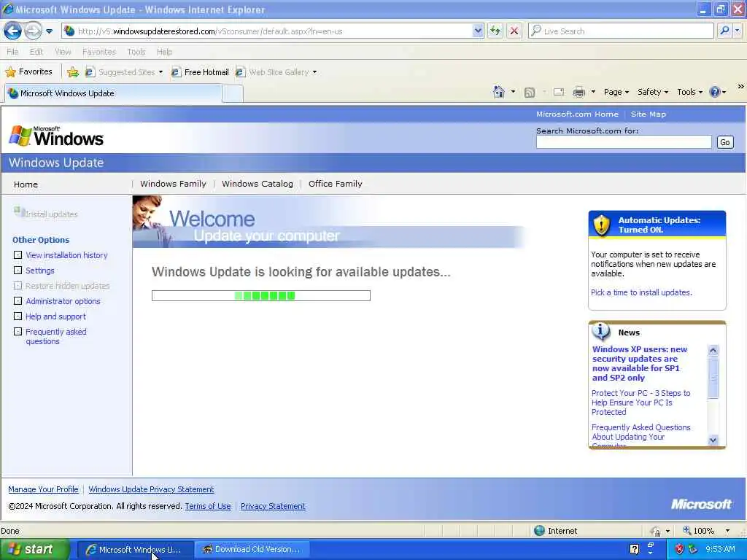Open Manage Your Profile link
The image size is (747, 560).
(43, 489)
